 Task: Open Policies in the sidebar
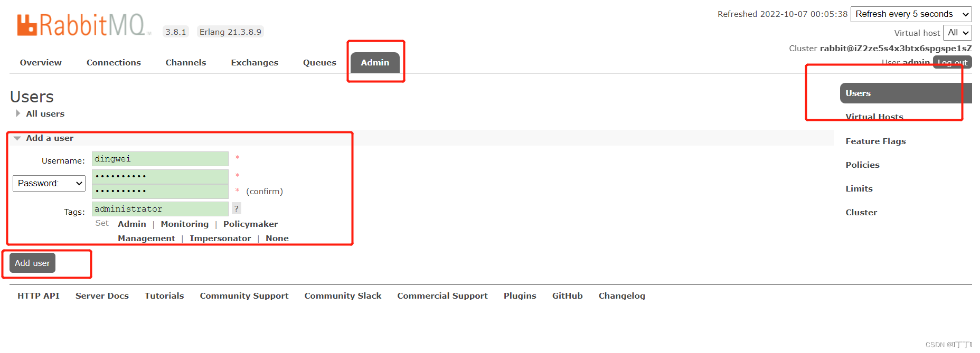[x=862, y=165]
